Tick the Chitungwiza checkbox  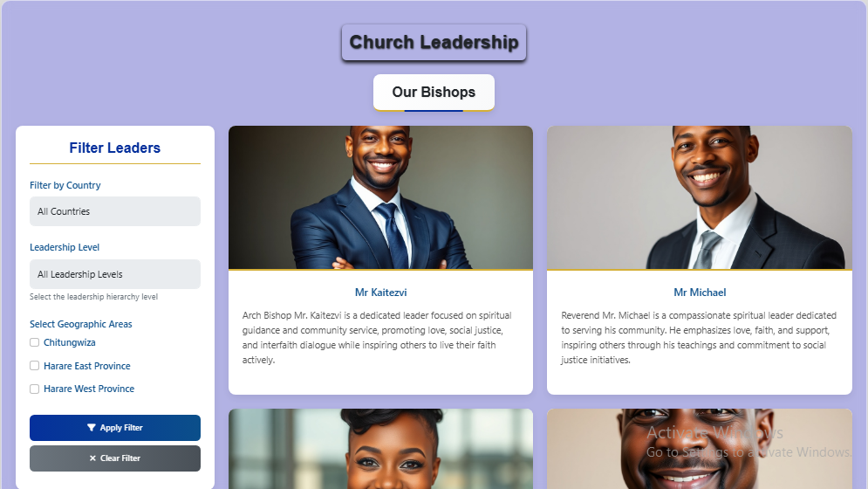[x=34, y=342]
